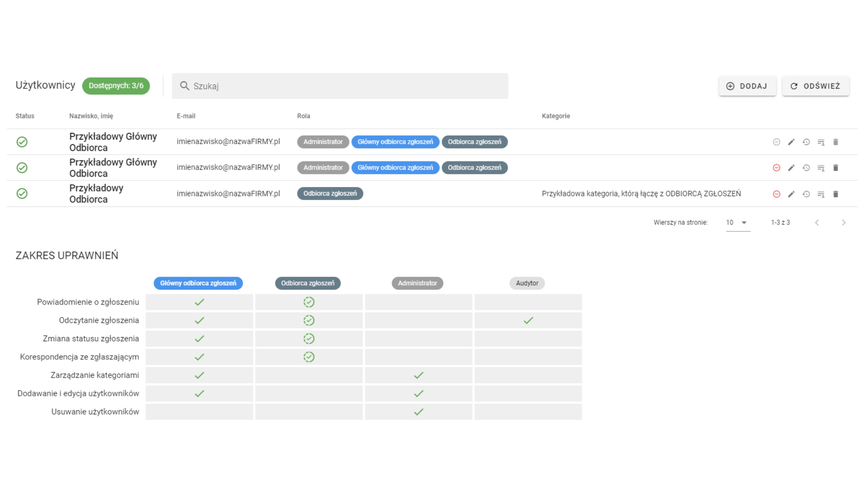Focus the Szukaj search field

(340, 86)
